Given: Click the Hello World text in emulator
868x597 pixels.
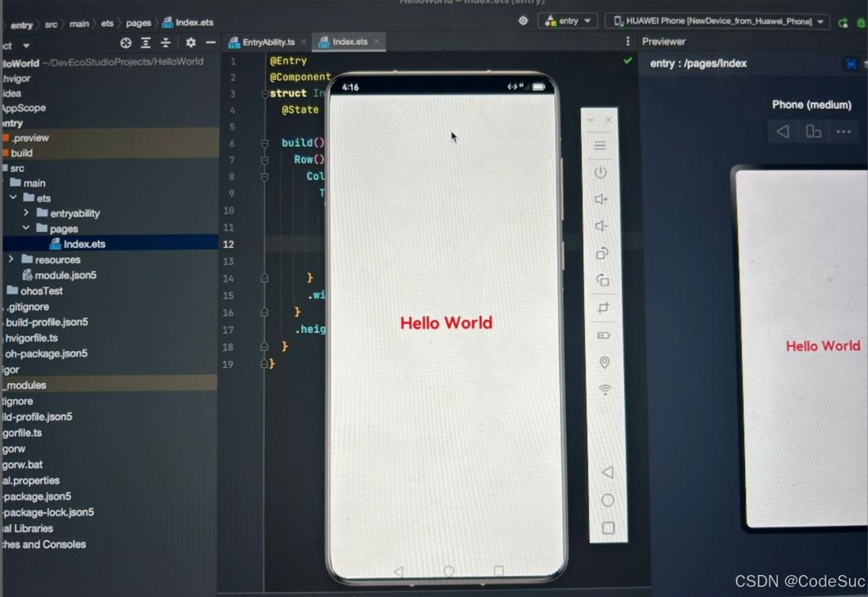Looking at the screenshot, I should (446, 323).
